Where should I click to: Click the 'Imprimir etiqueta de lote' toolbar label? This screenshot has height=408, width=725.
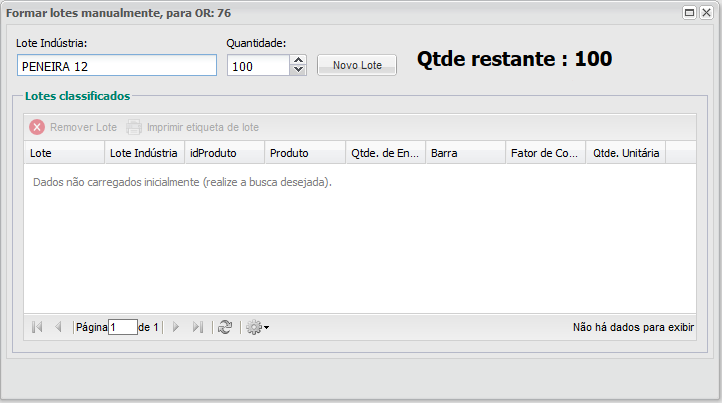click(x=203, y=128)
